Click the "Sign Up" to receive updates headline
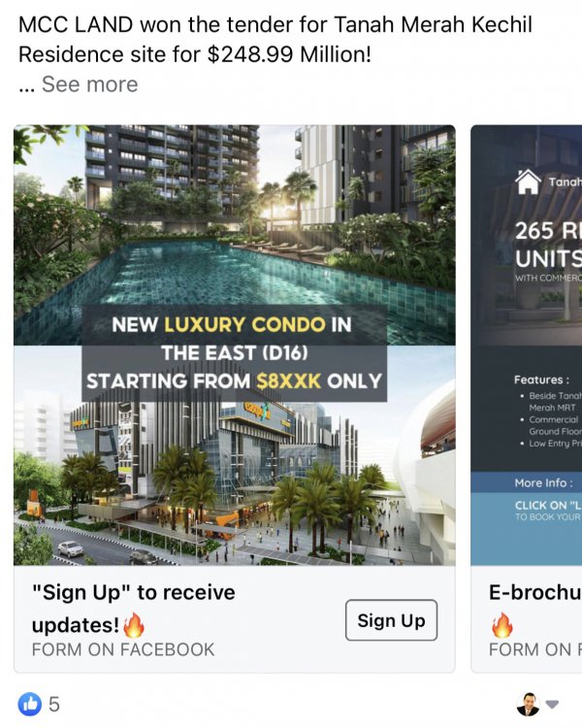Image resolution: width=582 pixels, height=728 pixels. pos(134,609)
